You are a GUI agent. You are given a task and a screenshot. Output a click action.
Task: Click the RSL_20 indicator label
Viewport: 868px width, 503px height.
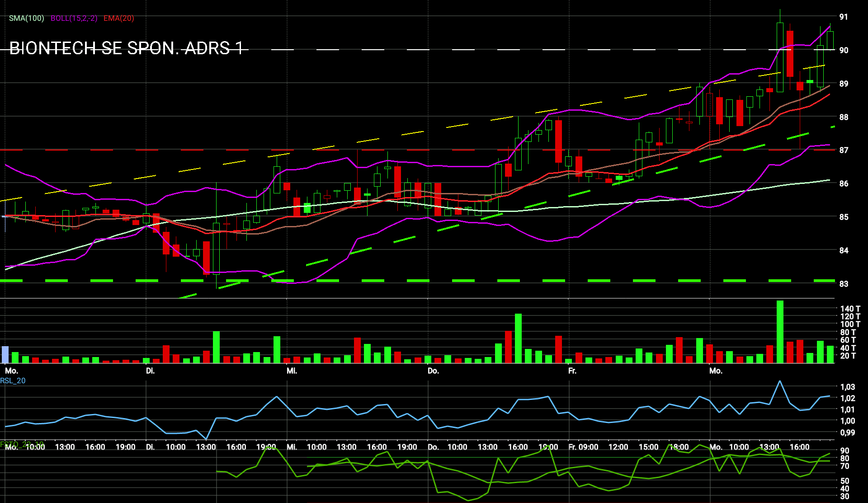[13, 381]
